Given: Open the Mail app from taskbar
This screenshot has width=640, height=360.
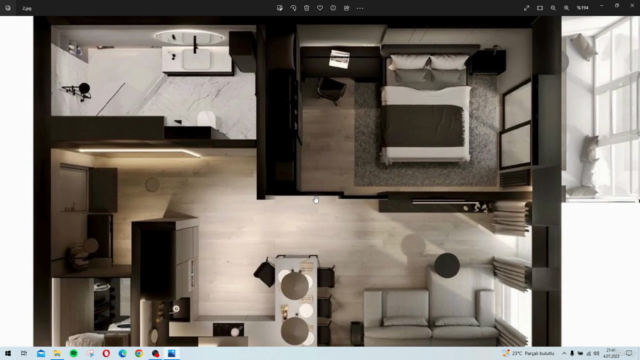Looking at the screenshot, I should [41, 353].
